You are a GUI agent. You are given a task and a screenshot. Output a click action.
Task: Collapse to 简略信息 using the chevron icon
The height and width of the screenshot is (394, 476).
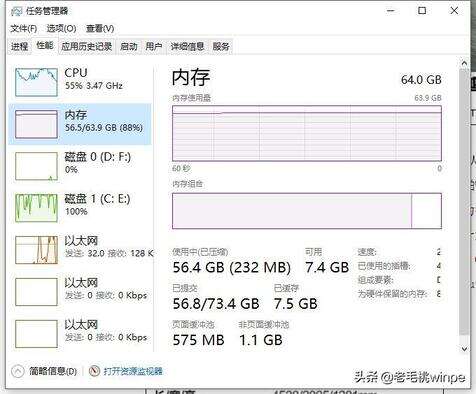coord(18,371)
